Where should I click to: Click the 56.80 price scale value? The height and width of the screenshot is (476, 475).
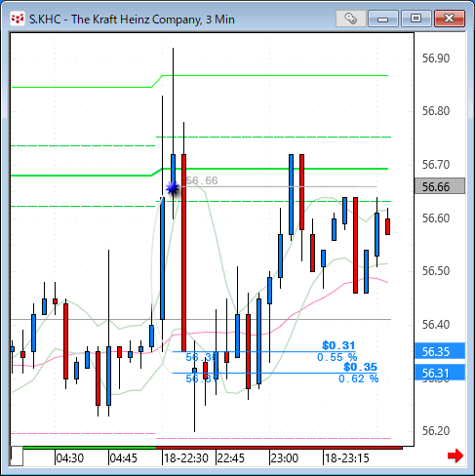coord(436,111)
